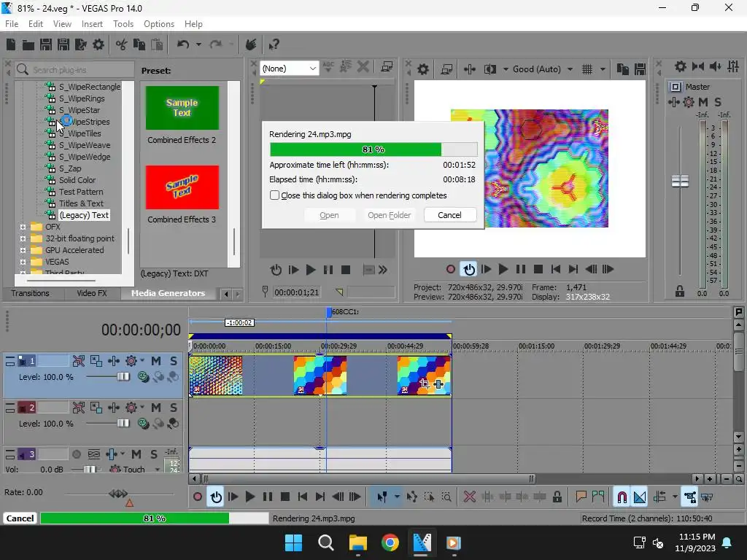
Task: Open the Tools menu
Action: point(123,24)
